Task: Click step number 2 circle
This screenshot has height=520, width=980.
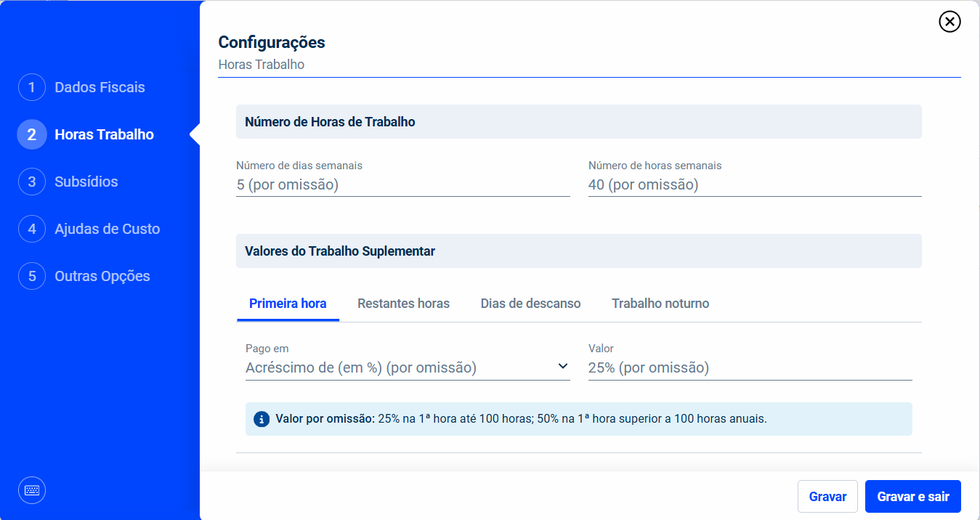Action: click(32, 134)
